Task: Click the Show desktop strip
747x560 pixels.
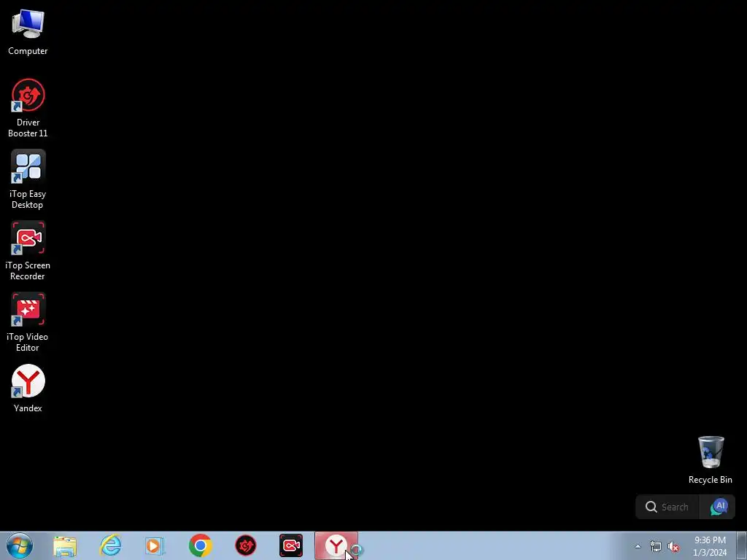Action: [x=741, y=545]
